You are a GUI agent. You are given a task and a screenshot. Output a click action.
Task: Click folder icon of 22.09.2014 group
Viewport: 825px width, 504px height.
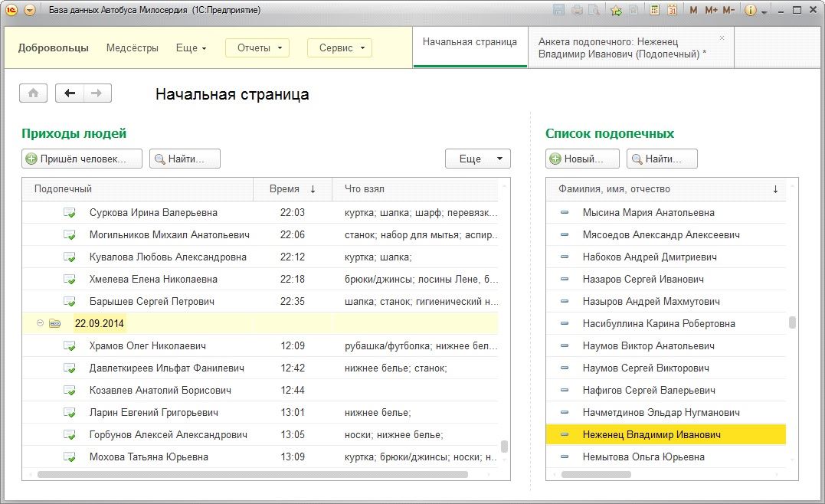coord(55,323)
